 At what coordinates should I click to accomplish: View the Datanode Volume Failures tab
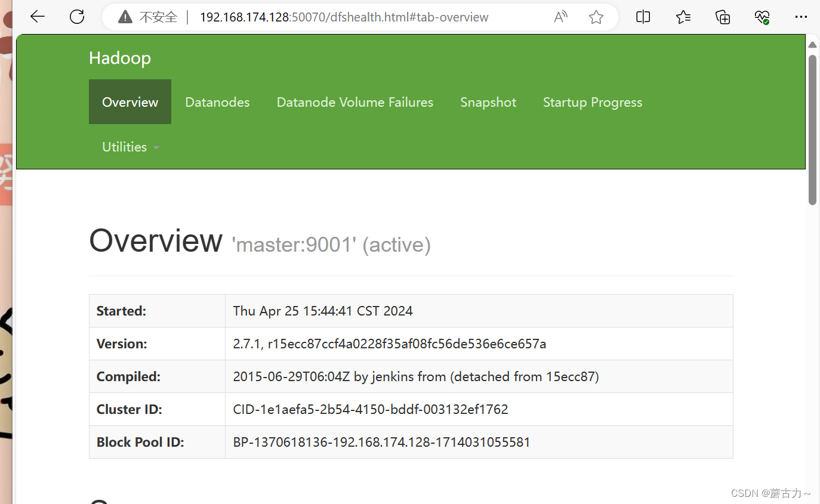[x=354, y=102]
